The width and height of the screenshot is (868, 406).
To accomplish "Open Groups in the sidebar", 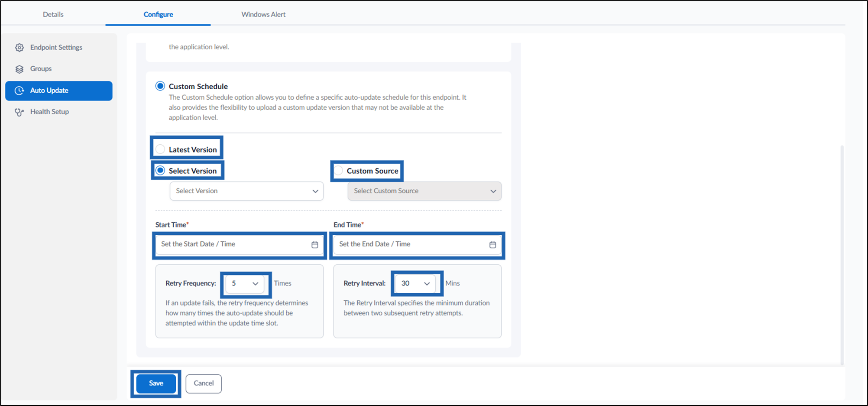I will point(59,69).
